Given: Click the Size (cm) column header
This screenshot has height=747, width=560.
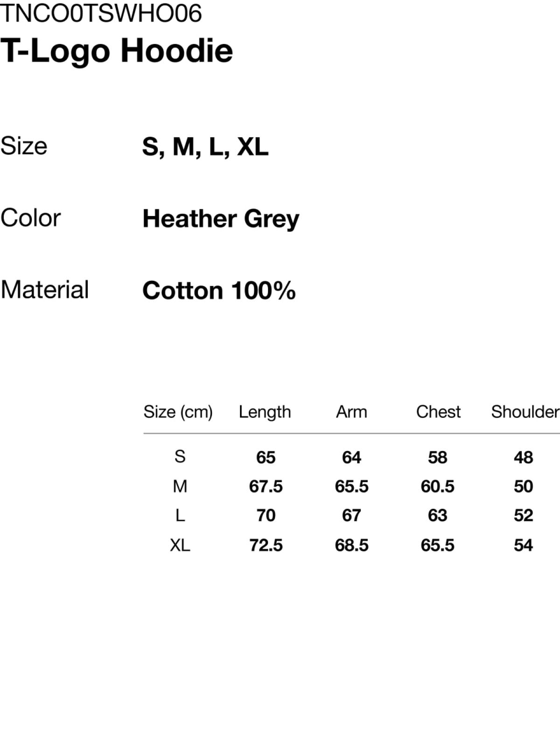Looking at the screenshot, I should point(178,412).
